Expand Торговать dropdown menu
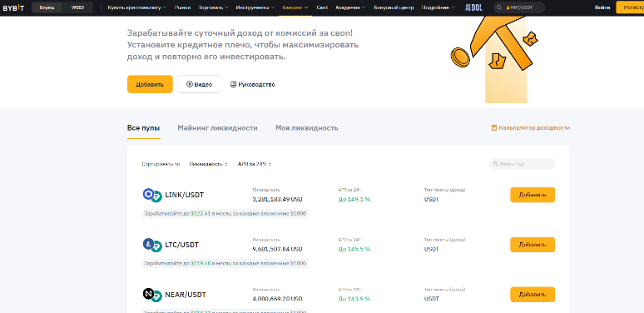The width and height of the screenshot is (644, 313). (214, 7)
